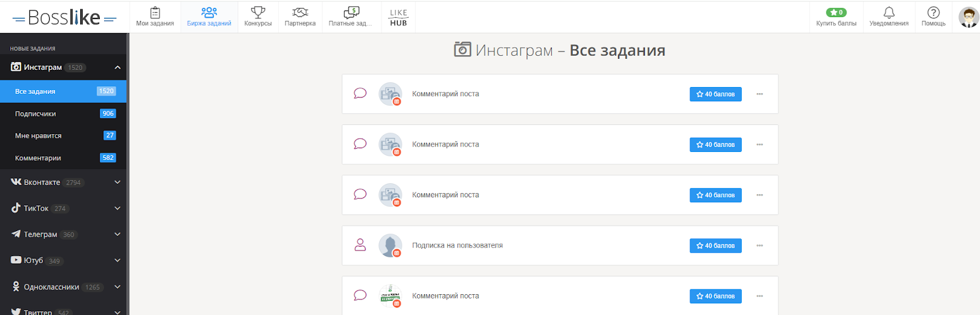Click the Bosslike logo
The image size is (980, 315).
(x=64, y=18)
